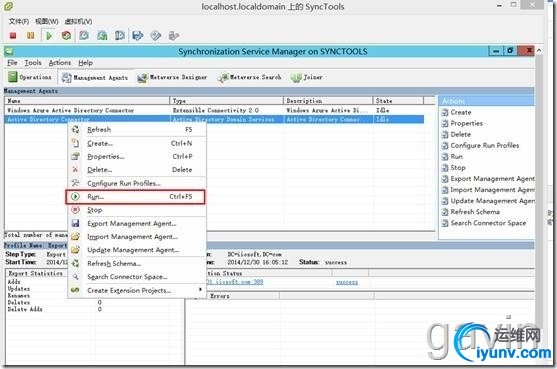This screenshot has height=369, width=557.
Task: Select the Management Agents toolbar button
Action: [94, 77]
